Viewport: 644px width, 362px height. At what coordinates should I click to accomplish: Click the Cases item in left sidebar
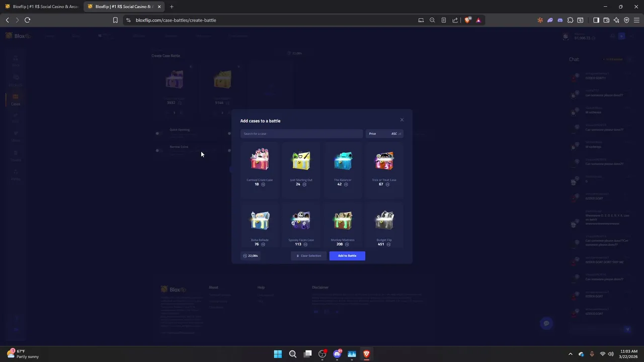pos(16,100)
